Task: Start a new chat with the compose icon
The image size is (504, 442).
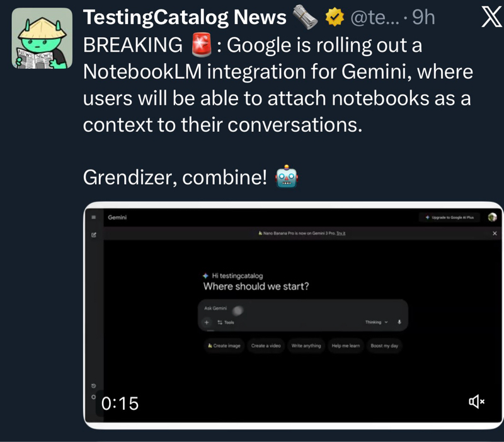Action: click(x=94, y=235)
